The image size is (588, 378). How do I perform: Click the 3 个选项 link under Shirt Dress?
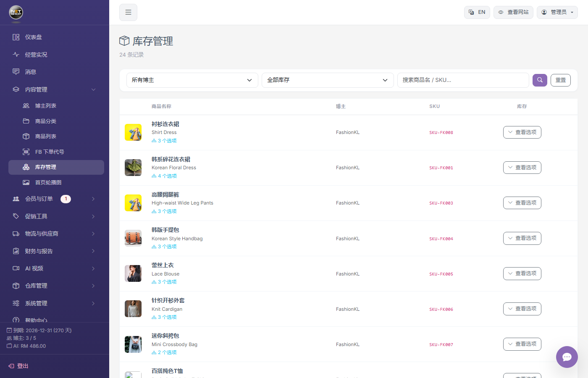(x=164, y=141)
